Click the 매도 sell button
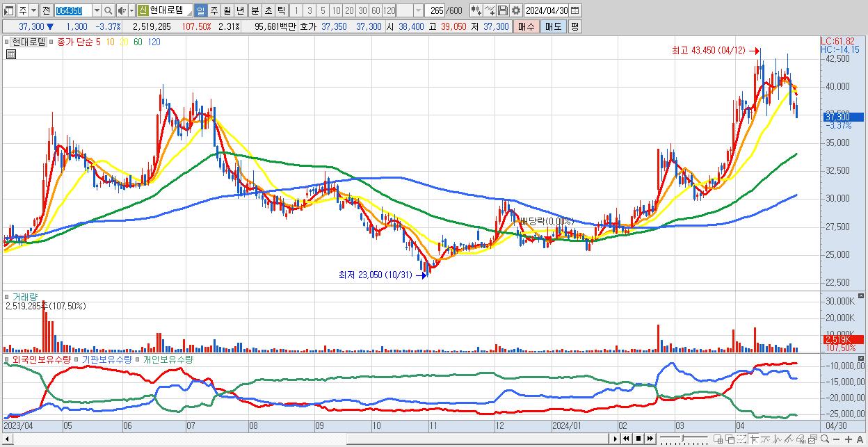The width and height of the screenshot is (868, 447). [x=553, y=26]
